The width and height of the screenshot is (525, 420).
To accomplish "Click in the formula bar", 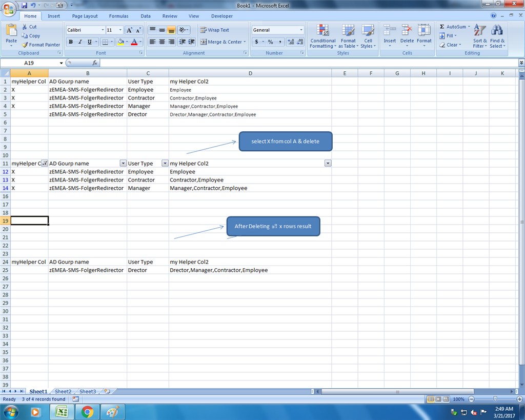I will point(308,63).
